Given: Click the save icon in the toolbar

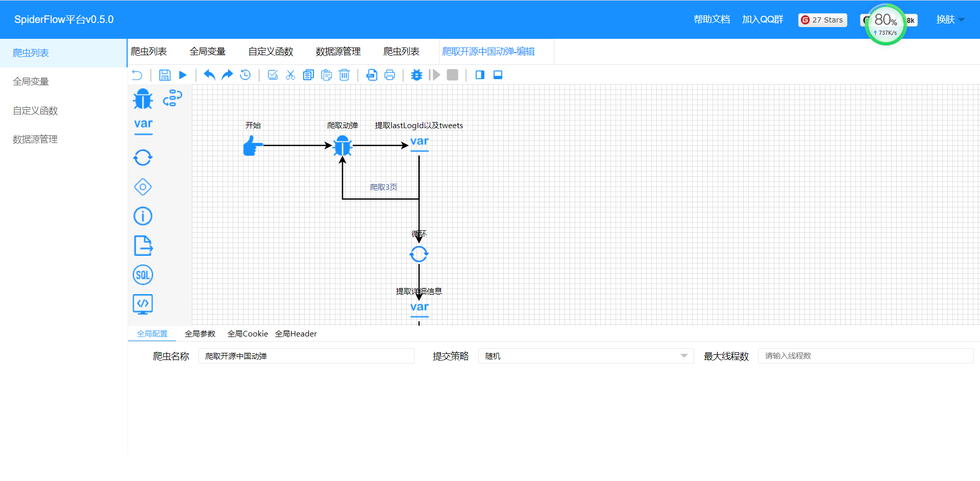Looking at the screenshot, I should 164,75.
